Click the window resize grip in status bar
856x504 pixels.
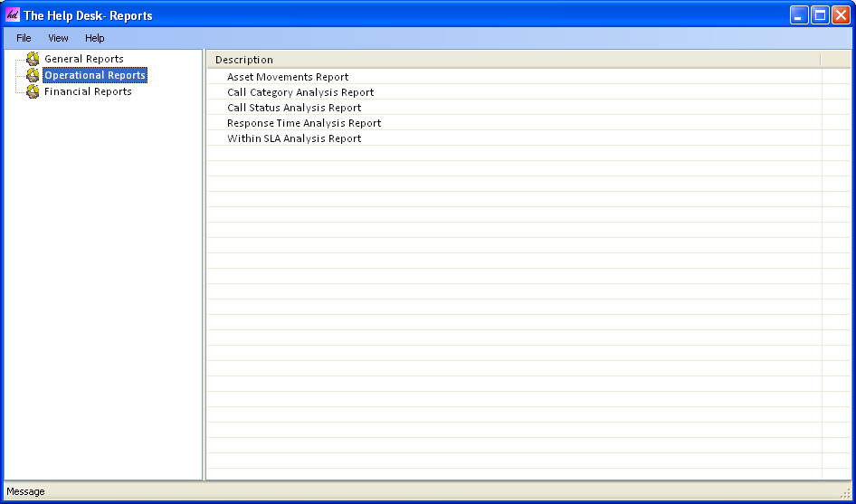pos(846,493)
